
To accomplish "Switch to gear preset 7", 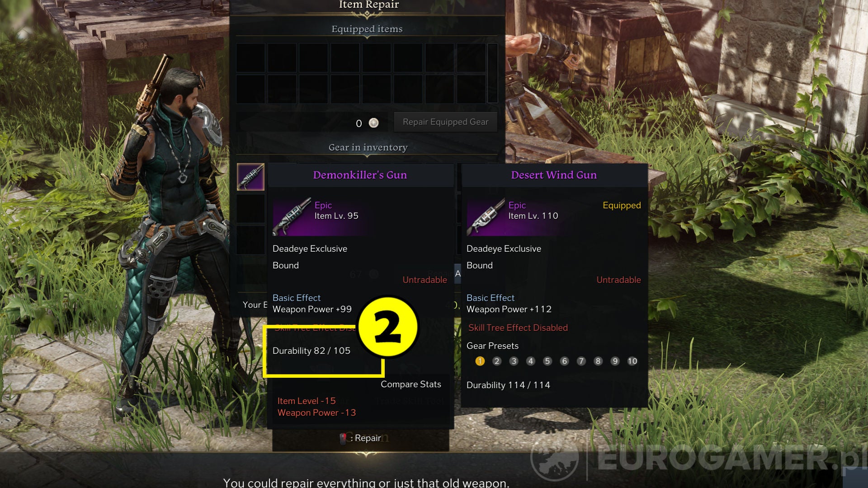I will click(581, 361).
